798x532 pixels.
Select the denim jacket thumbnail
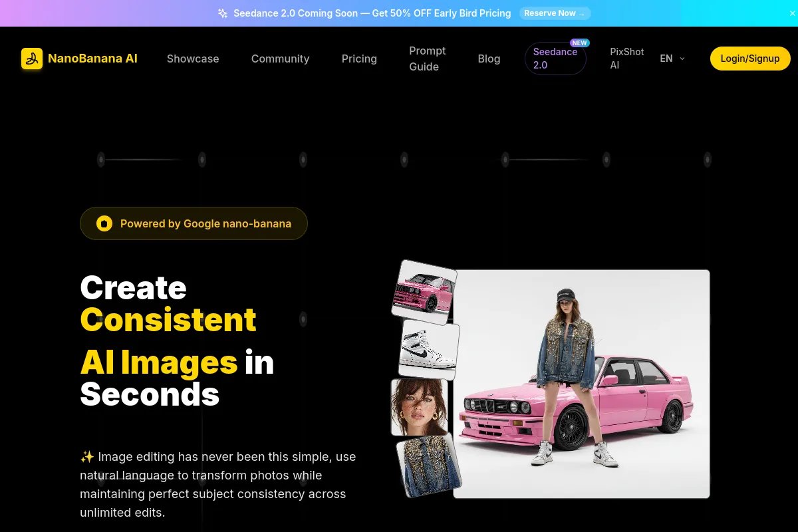[x=428, y=465]
